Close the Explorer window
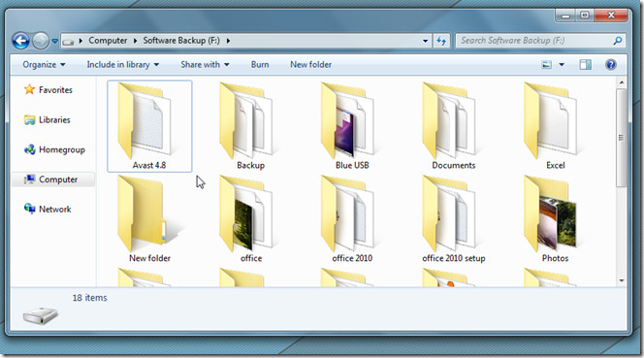 611,16
